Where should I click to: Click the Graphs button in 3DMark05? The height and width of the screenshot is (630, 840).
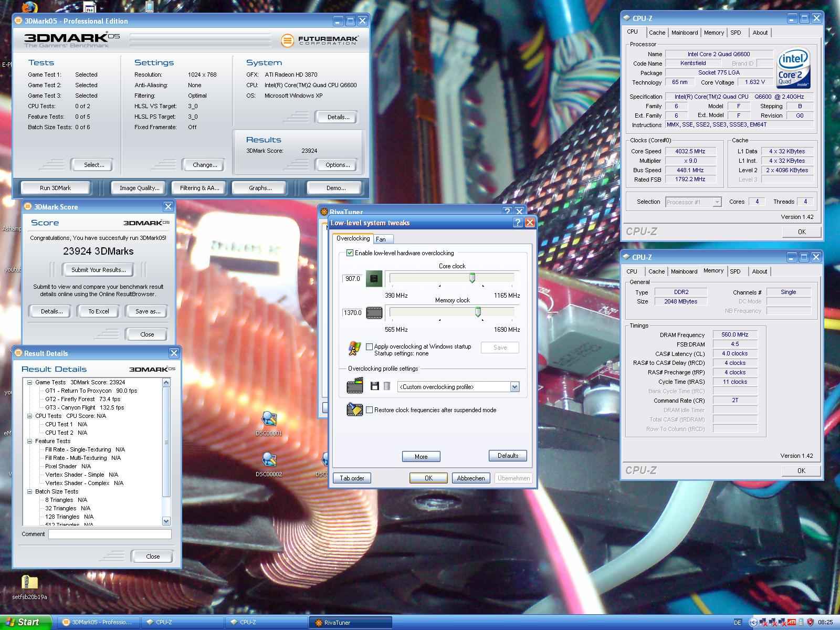pyautogui.click(x=260, y=188)
